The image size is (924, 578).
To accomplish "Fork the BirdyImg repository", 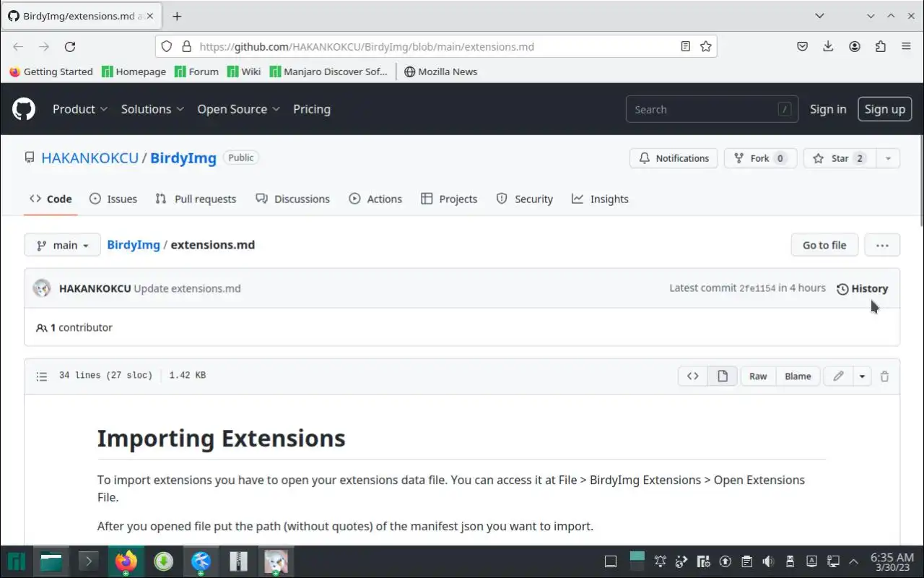I will pos(760,158).
